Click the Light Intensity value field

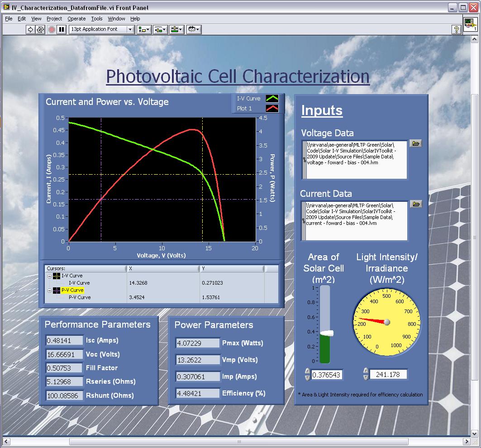point(388,374)
